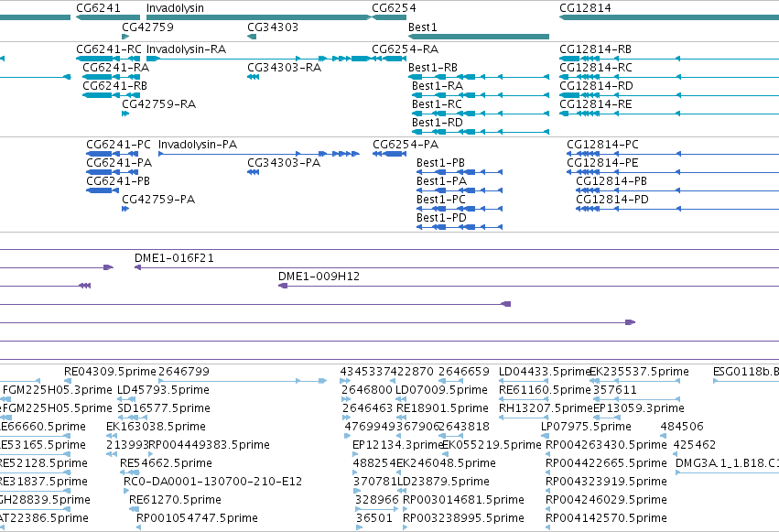Select protein CG12814-PE
779x532 pixels.
point(602,163)
